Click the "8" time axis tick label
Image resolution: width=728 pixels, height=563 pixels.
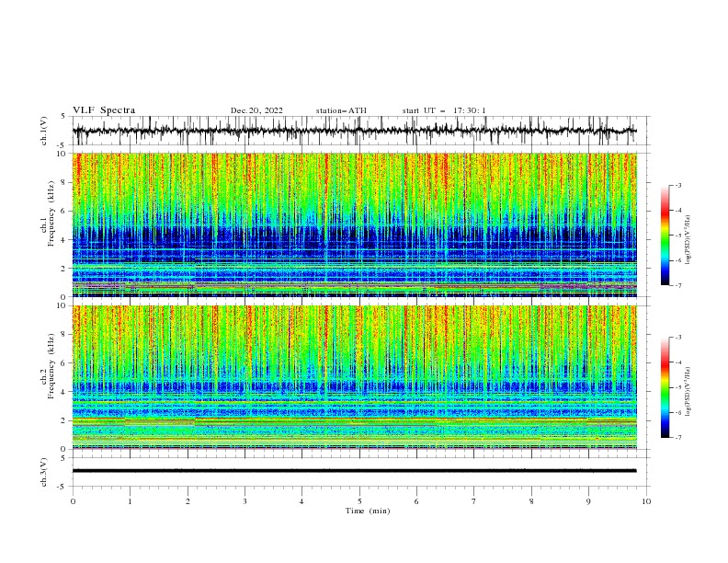pos(531,501)
